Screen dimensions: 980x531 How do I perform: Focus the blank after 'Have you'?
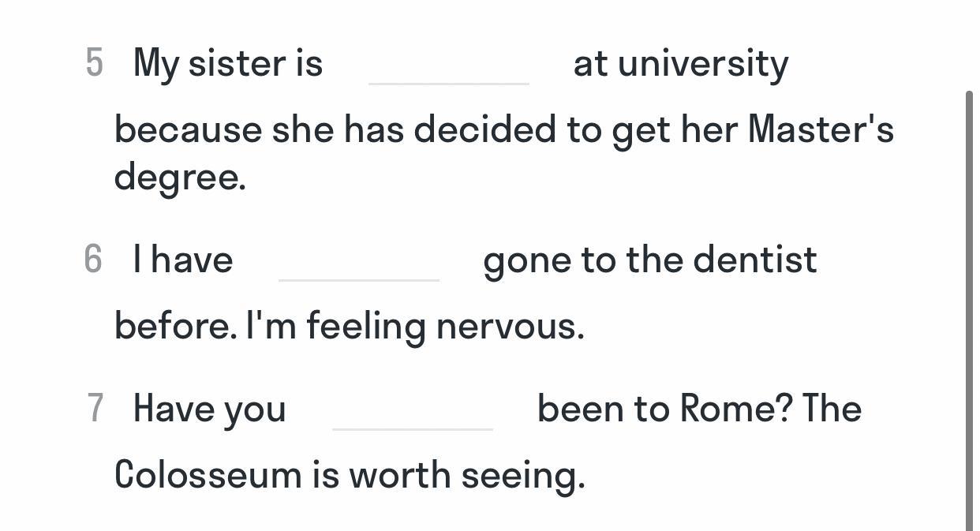point(413,410)
